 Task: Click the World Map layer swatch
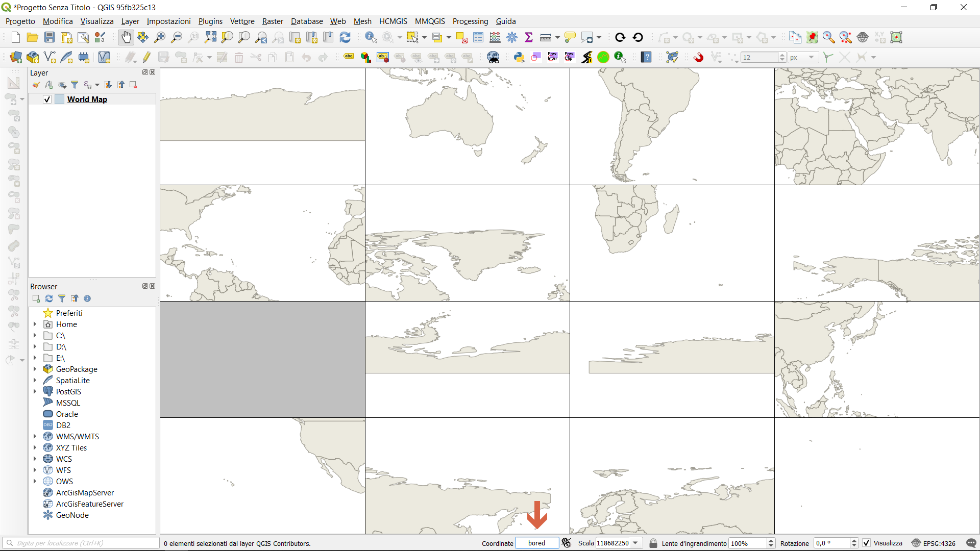click(x=59, y=99)
